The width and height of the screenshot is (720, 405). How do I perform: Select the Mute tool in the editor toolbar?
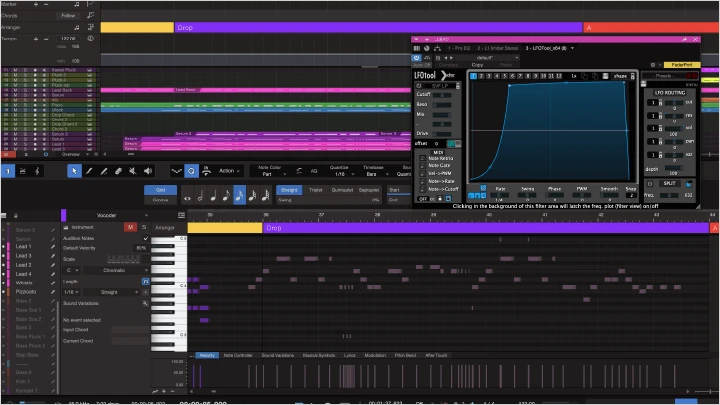[133, 171]
